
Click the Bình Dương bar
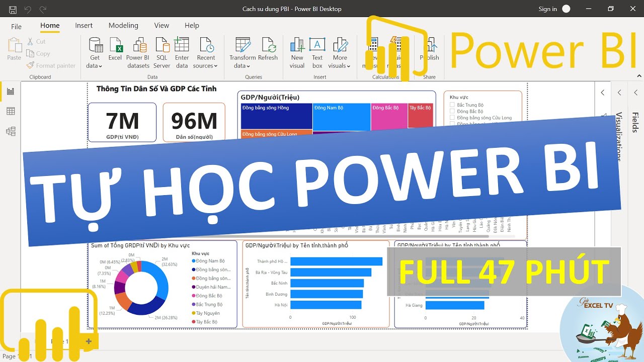coord(327,294)
